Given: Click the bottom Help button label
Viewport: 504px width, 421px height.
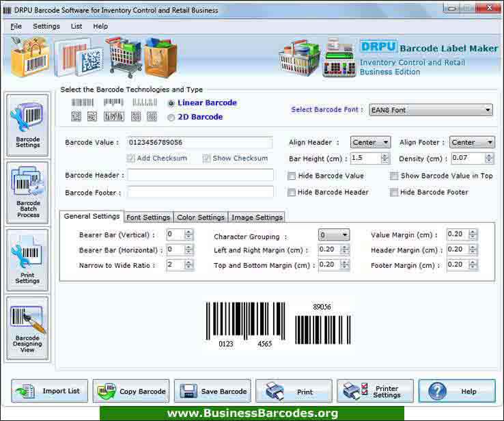Looking at the screenshot, I should coord(468,392).
